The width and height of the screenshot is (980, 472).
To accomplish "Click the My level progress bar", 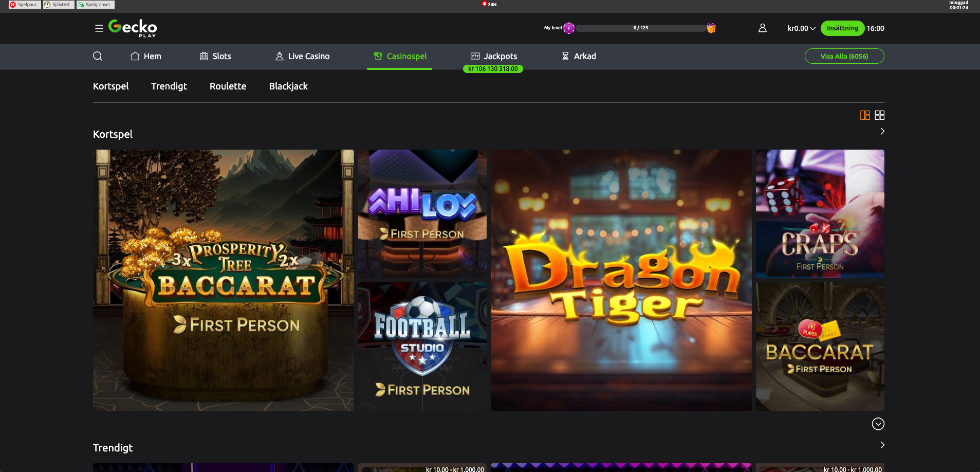I will [x=640, y=28].
